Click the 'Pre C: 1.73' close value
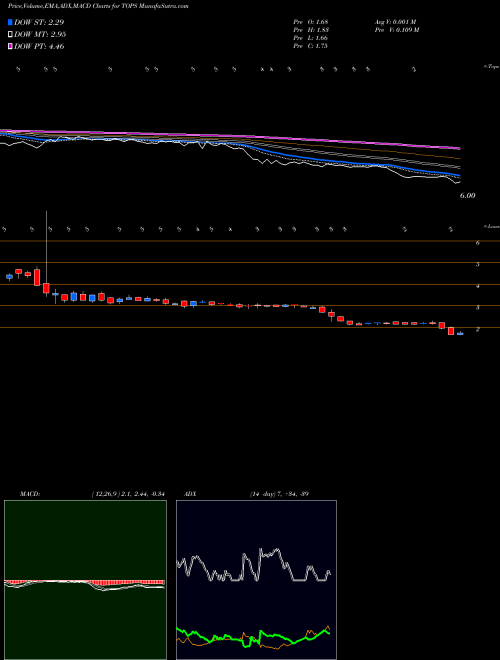This screenshot has width=500, height=660. pos(311,46)
